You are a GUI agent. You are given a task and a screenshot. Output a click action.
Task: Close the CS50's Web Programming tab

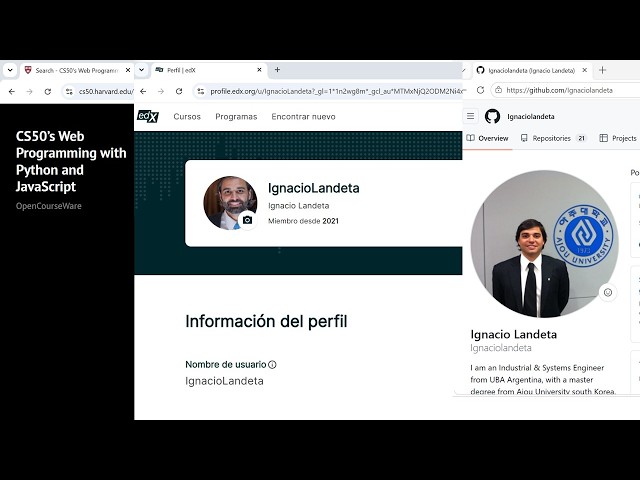128,70
